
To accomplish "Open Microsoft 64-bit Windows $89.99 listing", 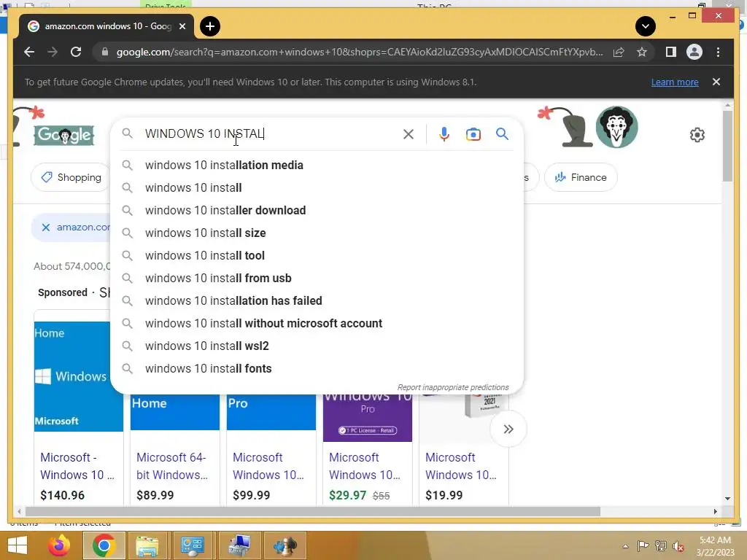I will (x=172, y=466).
